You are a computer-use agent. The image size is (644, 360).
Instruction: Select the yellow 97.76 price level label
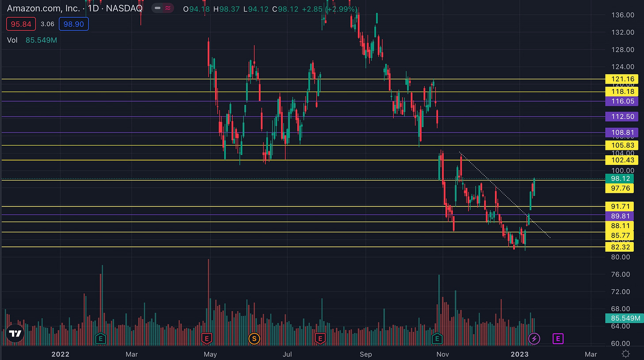[x=619, y=188]
